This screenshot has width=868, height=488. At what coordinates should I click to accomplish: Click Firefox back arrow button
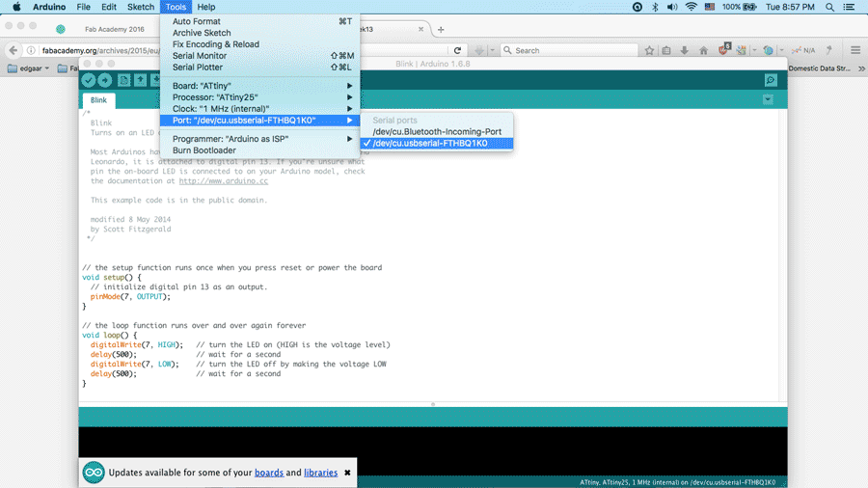(x=14, y=50)
